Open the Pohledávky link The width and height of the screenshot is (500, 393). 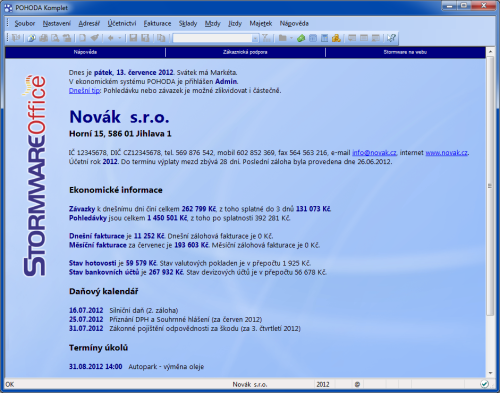click(88, 218)
